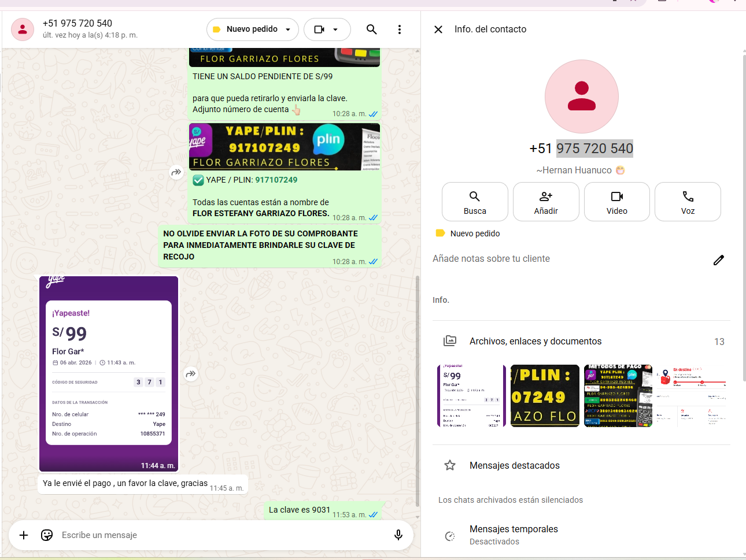Click the Escribe un mensaje input field

click(220, 535)
